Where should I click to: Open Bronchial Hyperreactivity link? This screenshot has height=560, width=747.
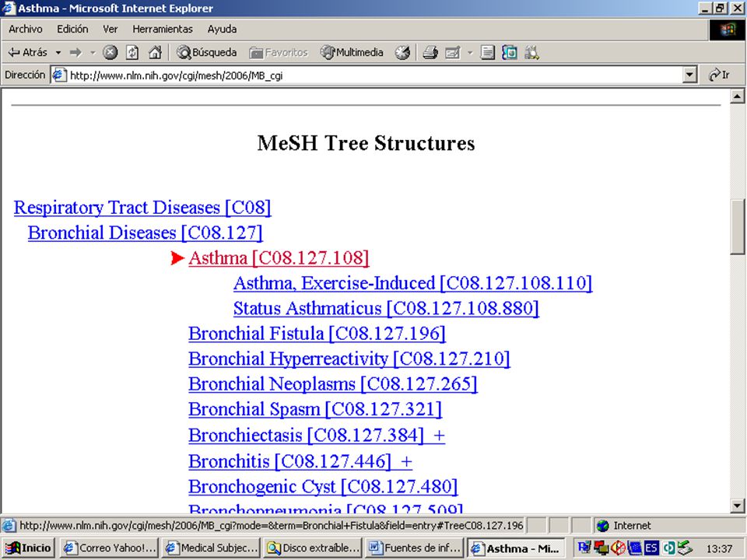click(349, 359)
